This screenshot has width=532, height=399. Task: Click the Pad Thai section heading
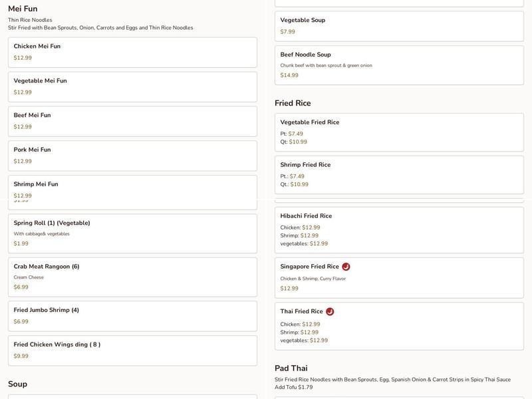point(291,368)
